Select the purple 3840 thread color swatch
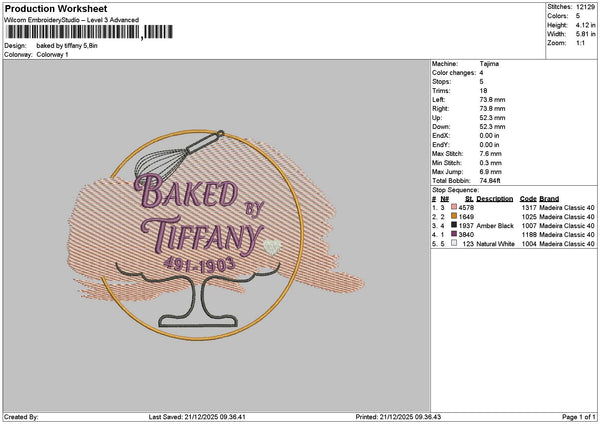 (454, 234)
